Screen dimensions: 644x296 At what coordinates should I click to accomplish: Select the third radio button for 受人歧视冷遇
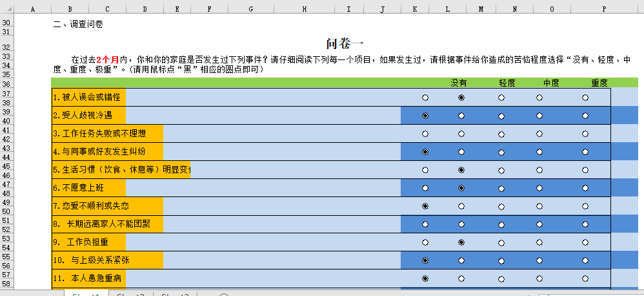pyautogui.click(x=501, y=116)
